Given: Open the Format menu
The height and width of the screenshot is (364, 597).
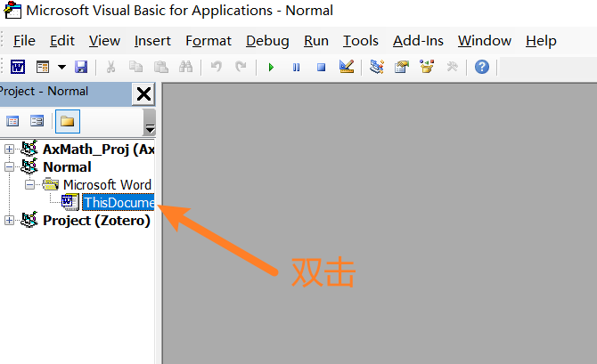Looking at the screenshot, I should [x=209, y=41].
